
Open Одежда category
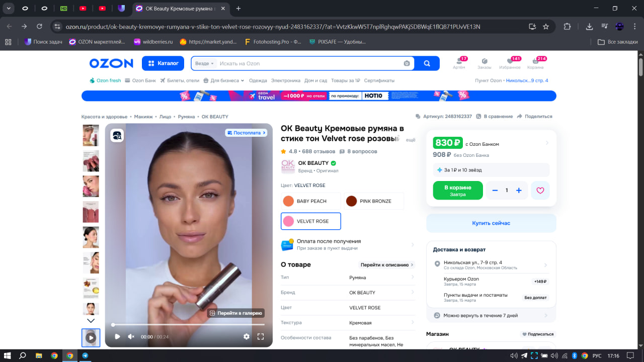coord(258,80)
